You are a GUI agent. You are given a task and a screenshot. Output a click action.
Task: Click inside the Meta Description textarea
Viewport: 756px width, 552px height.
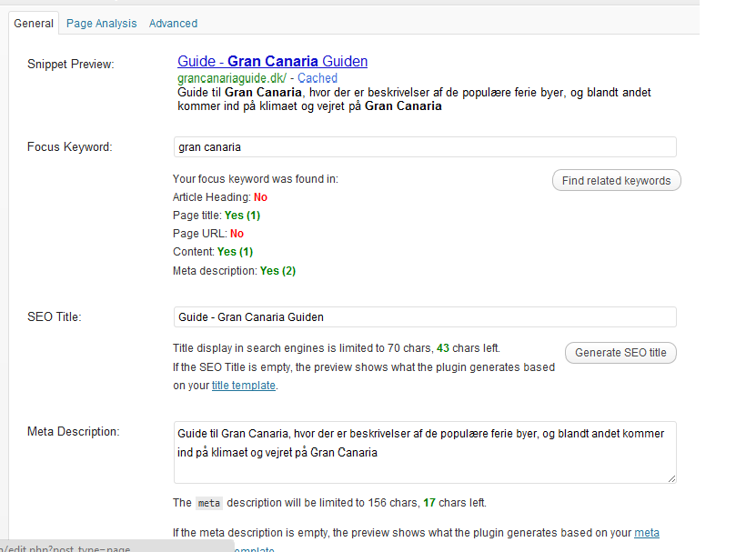[425, 451]
